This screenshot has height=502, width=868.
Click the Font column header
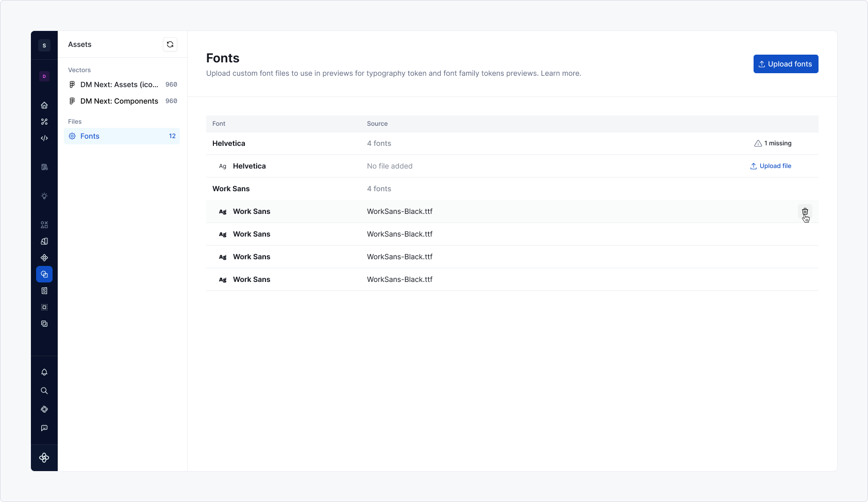(219, 124)
